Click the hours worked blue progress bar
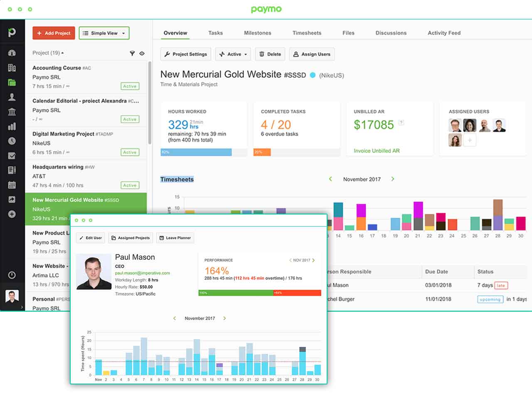The width and height of the screenshot is (532, 399). point(196,152)
